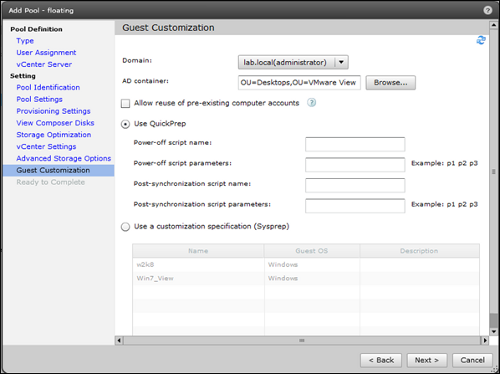Image resolution: width=500 pixels, height=374 pixels.
Task: Open the View Composer Disks step
Action: click(x=55, y=123)
